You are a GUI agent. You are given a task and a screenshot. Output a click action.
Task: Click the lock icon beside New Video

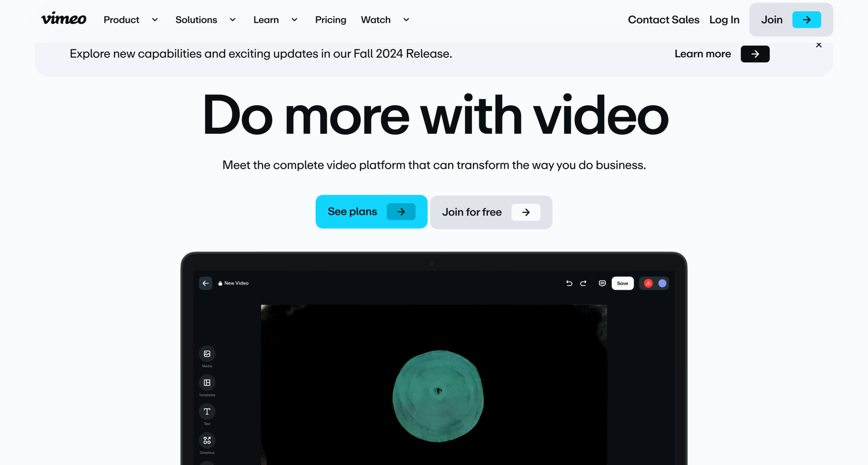point(220,283)
